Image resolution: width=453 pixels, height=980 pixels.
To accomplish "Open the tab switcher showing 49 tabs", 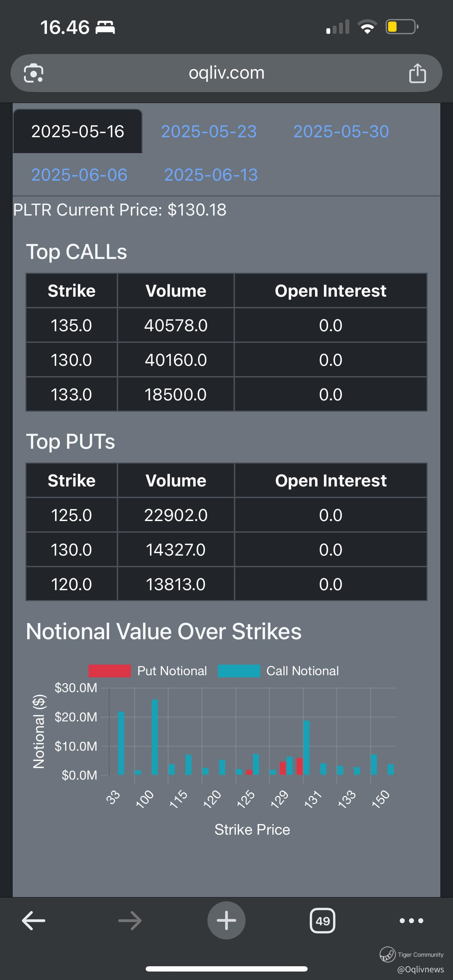I will [322, 921].
